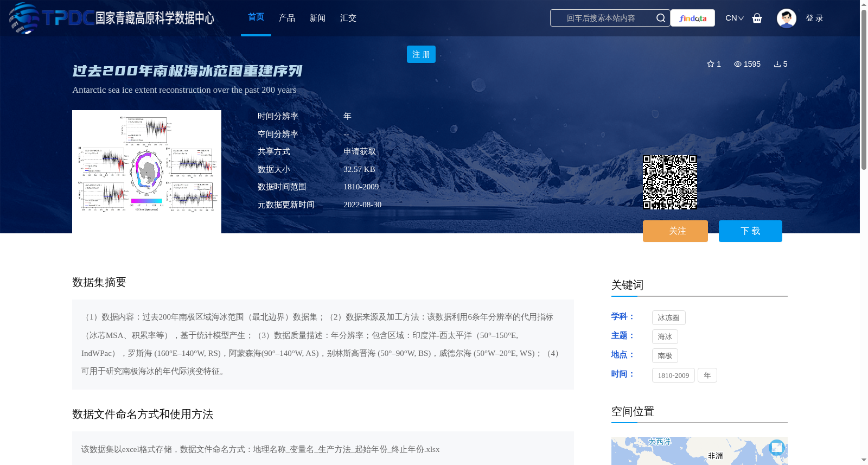The height and width of the screenshot is (465, 868).
Task: Click the 关键词 section heading
Action: pyautogui.click(x=627, y=285)
